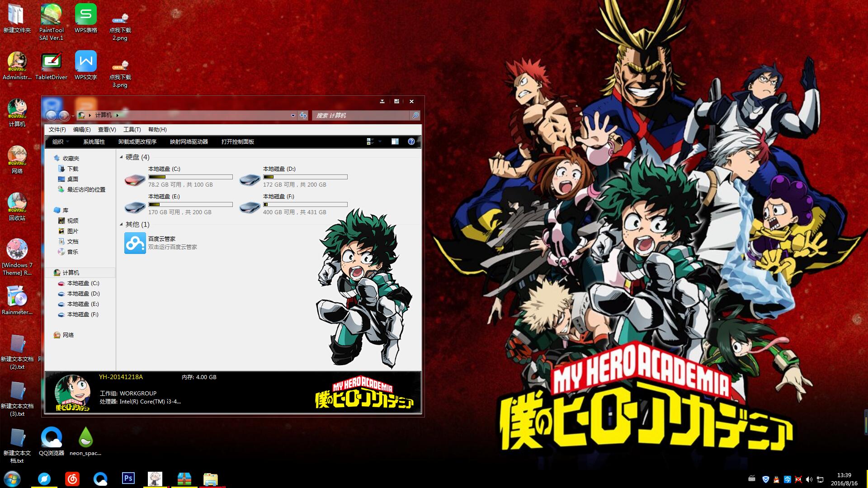The height and width of the screenshot is (488, 868).
Task: Open the 工具(T) menu
Action: (x=132, y=130)
